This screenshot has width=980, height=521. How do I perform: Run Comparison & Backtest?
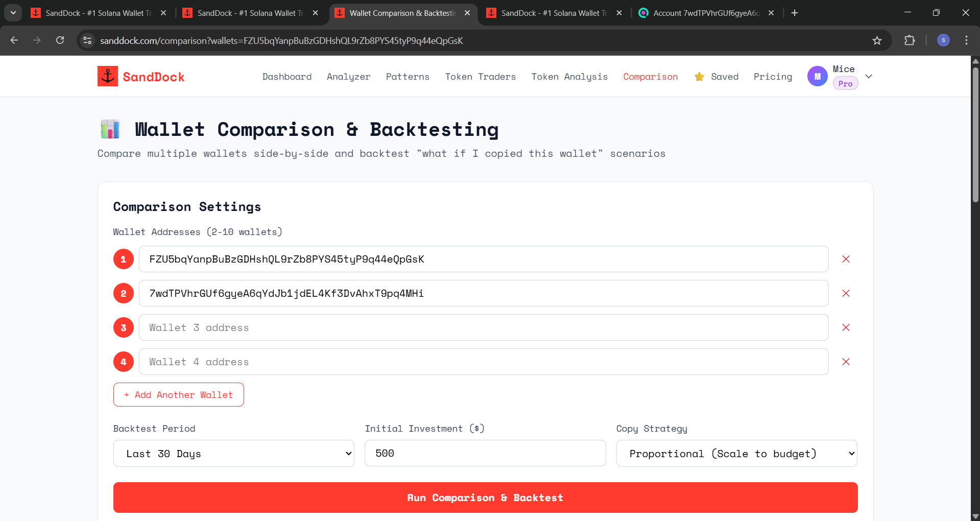(x=485, y=498)
